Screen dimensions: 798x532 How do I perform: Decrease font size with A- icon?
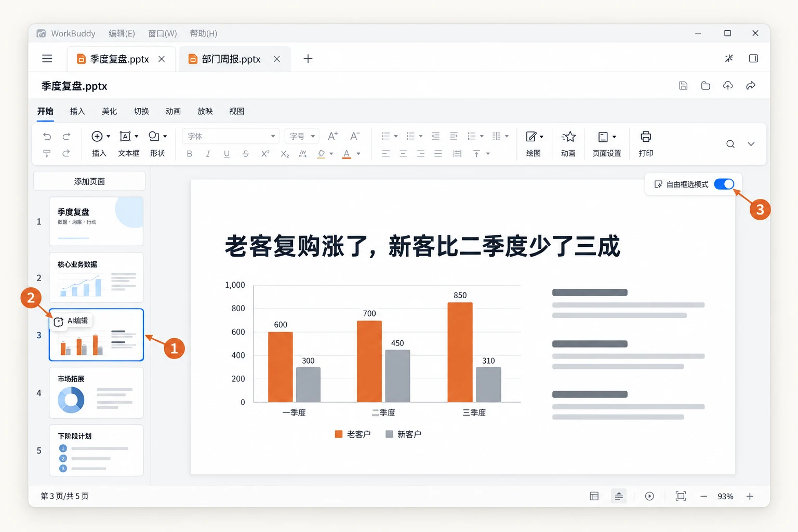click(355, 136)
